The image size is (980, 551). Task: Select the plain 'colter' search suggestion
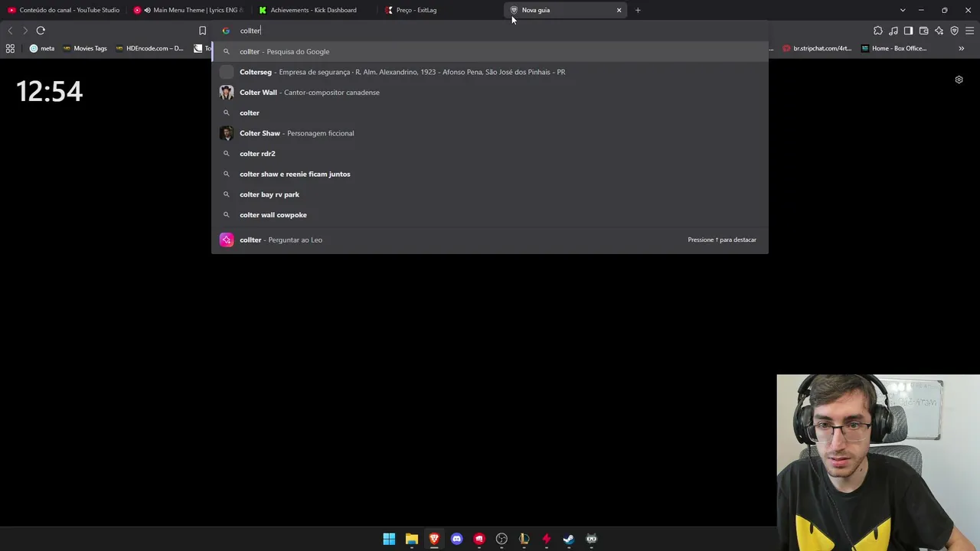pyautogui.click(x=490, y=112)
